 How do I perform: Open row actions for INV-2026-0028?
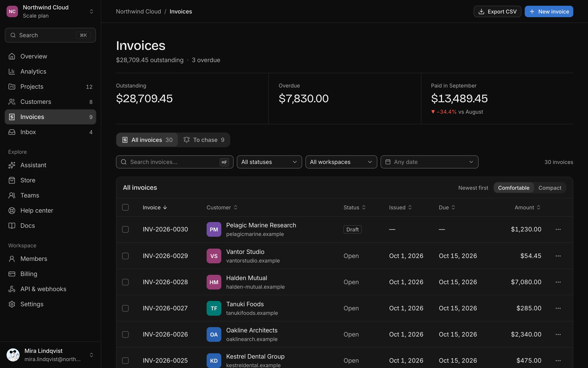[x=558, y=282]
